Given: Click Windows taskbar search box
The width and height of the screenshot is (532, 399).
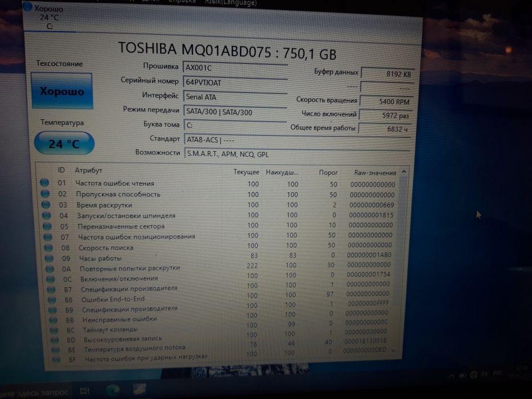Looking at the screenshot, I should (x=34, y=393).
